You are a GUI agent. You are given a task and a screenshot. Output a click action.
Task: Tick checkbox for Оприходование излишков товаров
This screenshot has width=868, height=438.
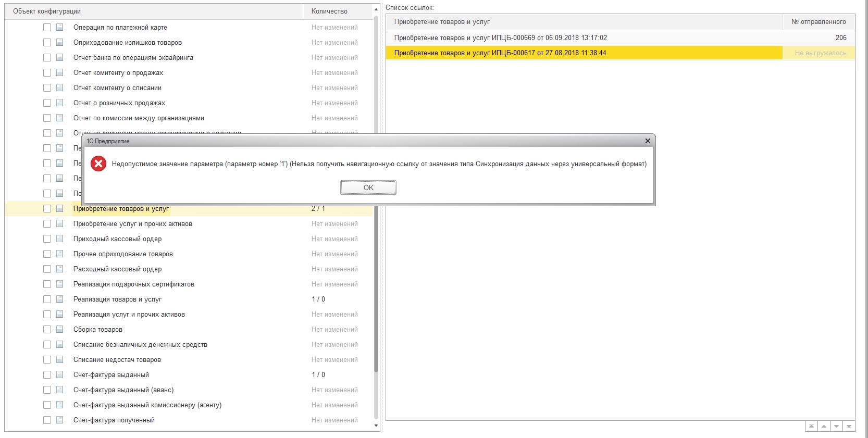point(47,42)
